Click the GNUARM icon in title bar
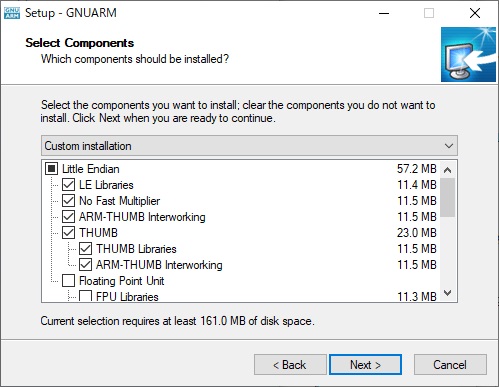This screenshot has width=499, height=387. pos(12,13)
